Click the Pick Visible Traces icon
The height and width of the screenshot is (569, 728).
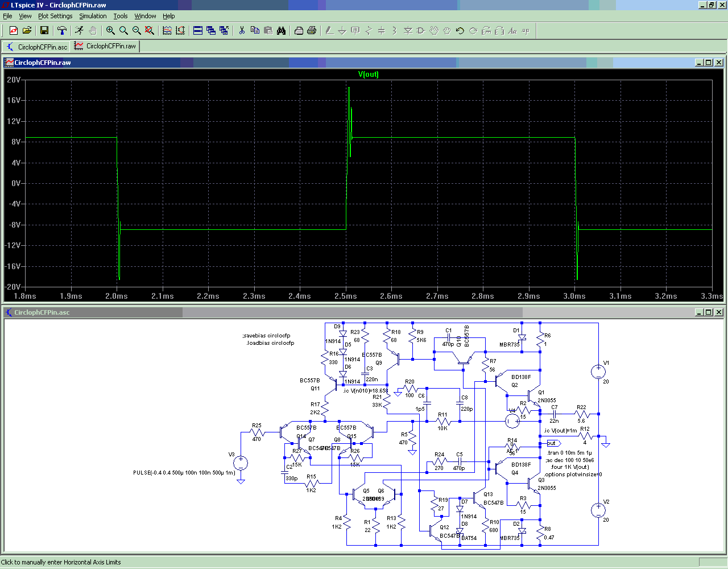(180, 31)
